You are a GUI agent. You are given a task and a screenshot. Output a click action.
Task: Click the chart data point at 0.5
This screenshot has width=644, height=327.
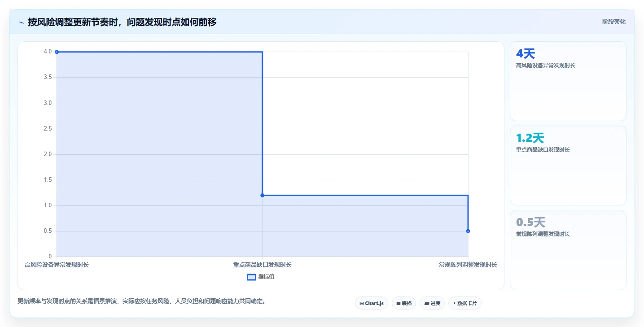[468, 231]
